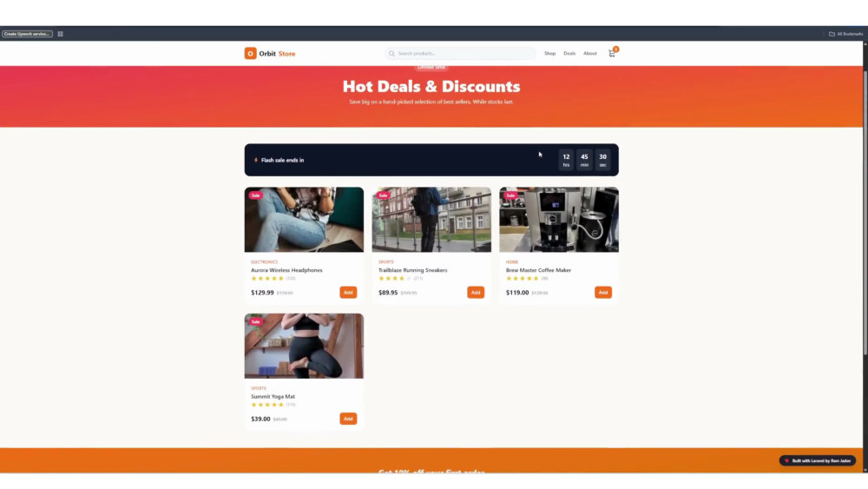Viewport: 868px width, 489px height.
Task: Add Aurora Wireless Headphones to cart
Action: point(348,293)
